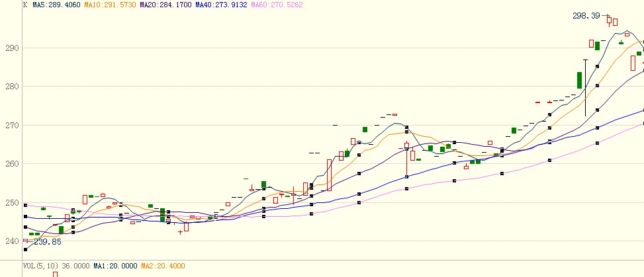This screenshot has height=277, width=644.
Task: Click the 270 price axis label
Action: 12,125
